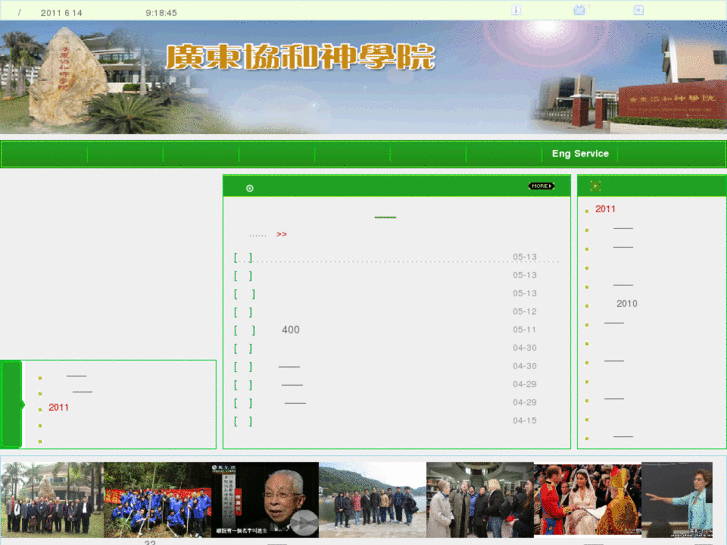Click the engraved stone image in banner
Viewport: 727px width, 545px height.
(x=66, y=77)
